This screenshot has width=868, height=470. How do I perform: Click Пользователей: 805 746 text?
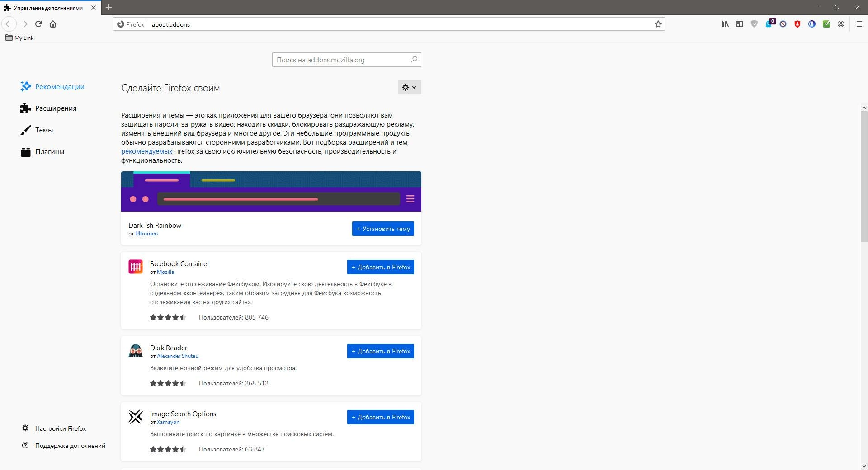[x=234, y=317]
